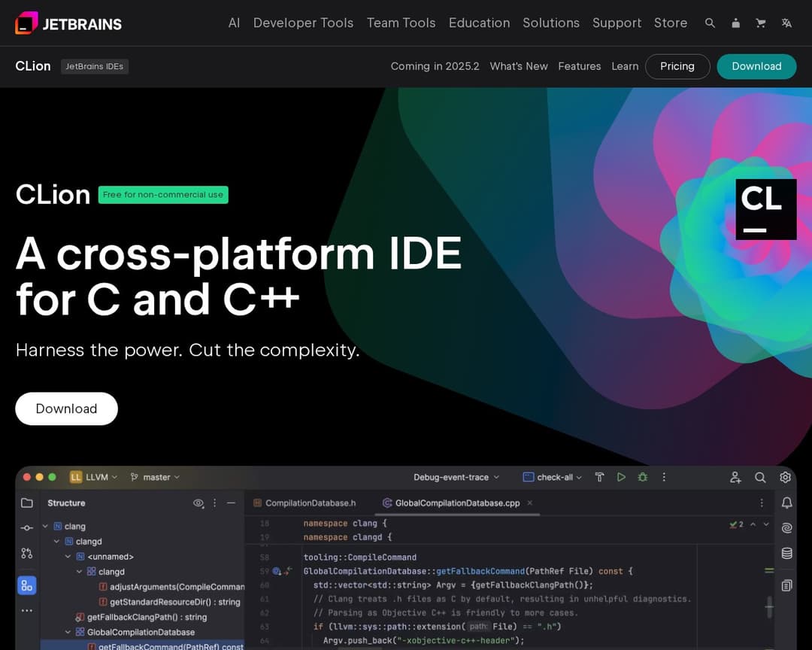This screenshot has height=650, width=812.
Task: Open the Education menu
Action: (480, 23)
